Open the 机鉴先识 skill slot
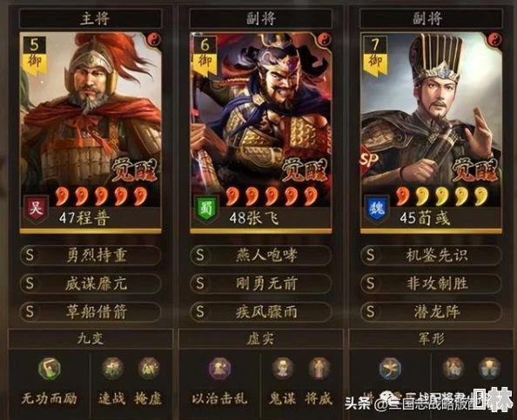Viewport: 517px width, 420px height. (x=431, y=256)
